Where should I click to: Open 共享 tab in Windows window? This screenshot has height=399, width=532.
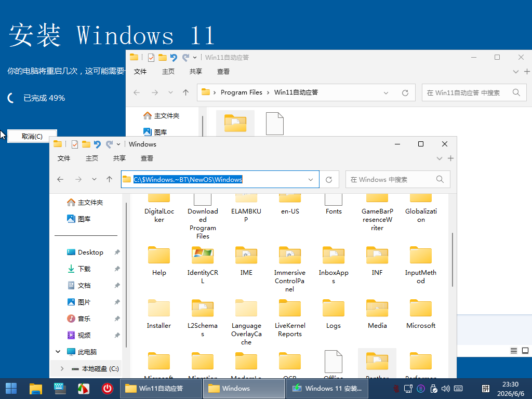[x=119, y=158]
